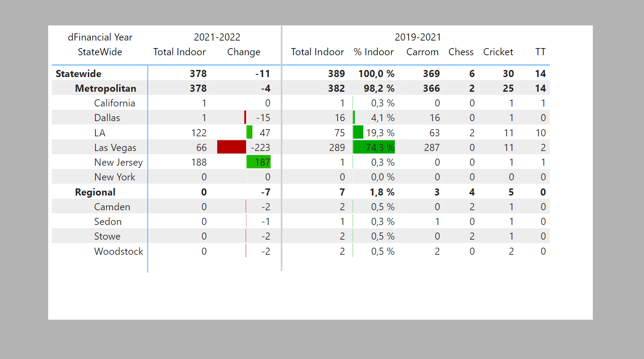Select the 287 Carrom value for Las Vegas
644x359 pixels.
pyautogui.click(x=432, y=147)
